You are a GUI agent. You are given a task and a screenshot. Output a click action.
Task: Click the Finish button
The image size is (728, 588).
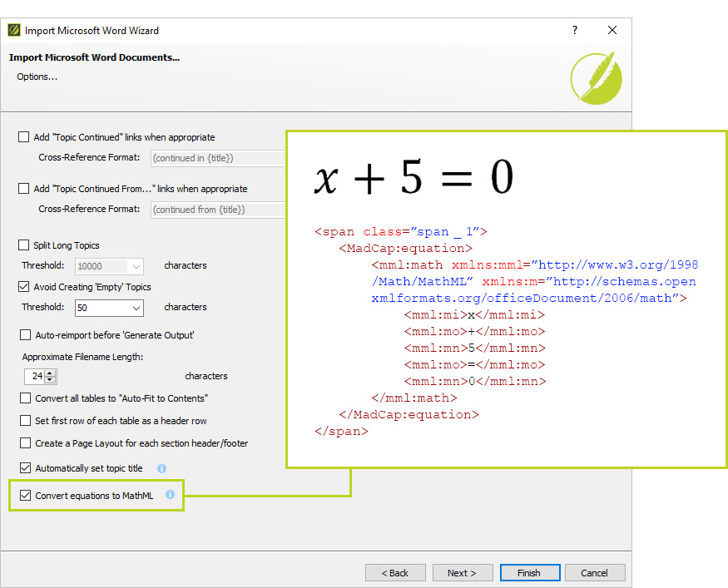530,573
